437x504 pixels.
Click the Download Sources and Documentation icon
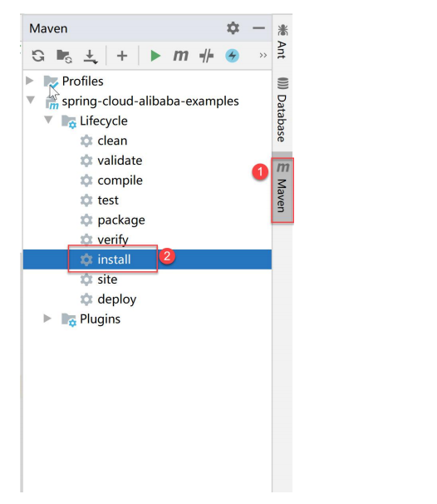[91, 57]
